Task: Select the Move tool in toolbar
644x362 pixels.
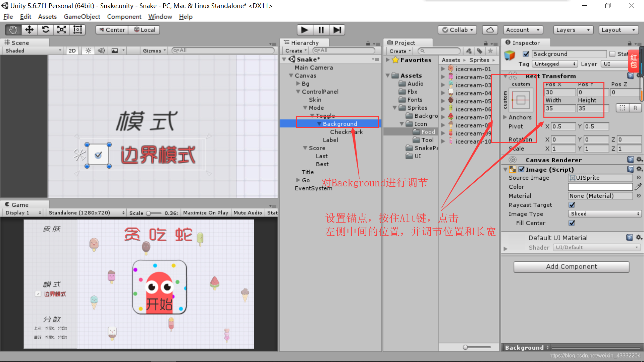Action: pyautogui.click(x=28, y=29)
